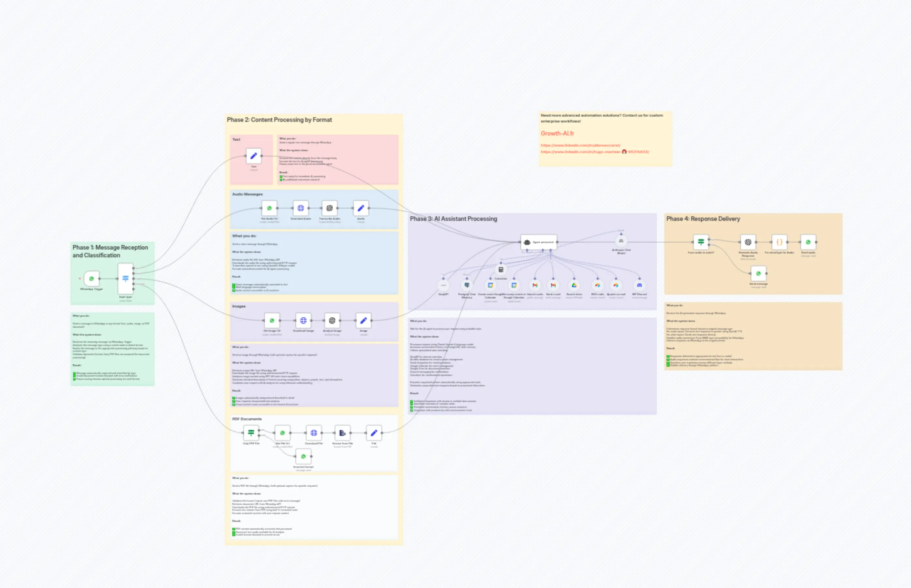Select the SerpAPI tool node
Viewport: 911px width, 588px height.
click(x=443, y=285)
